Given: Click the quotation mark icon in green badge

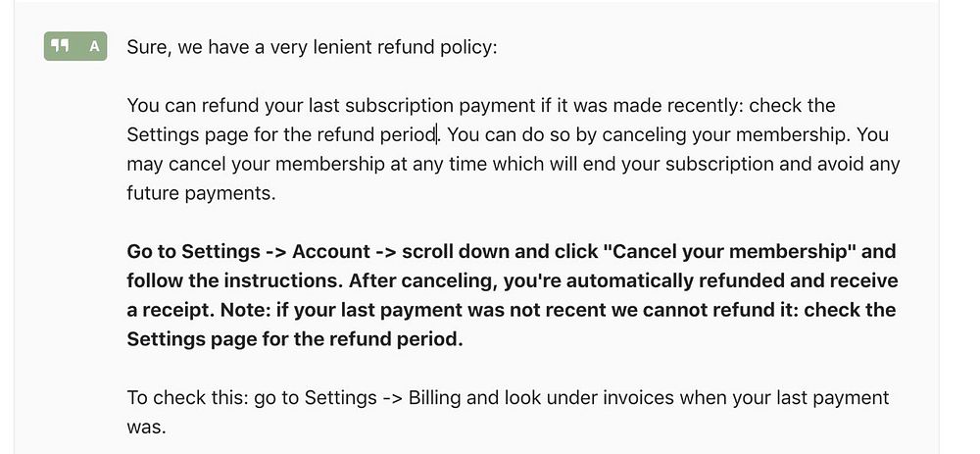Looking at the screenshot, I should point(60,46).
